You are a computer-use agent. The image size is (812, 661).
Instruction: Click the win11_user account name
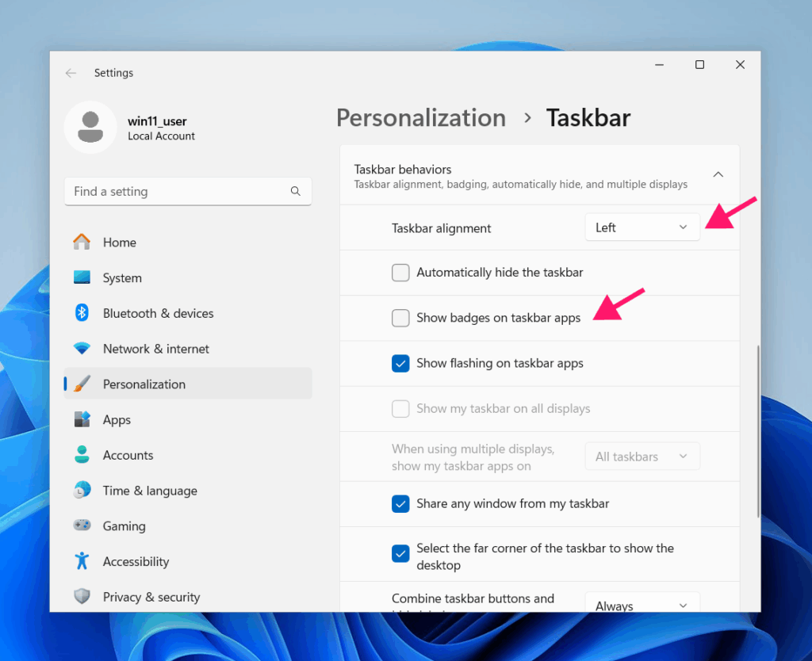point(157,121)
